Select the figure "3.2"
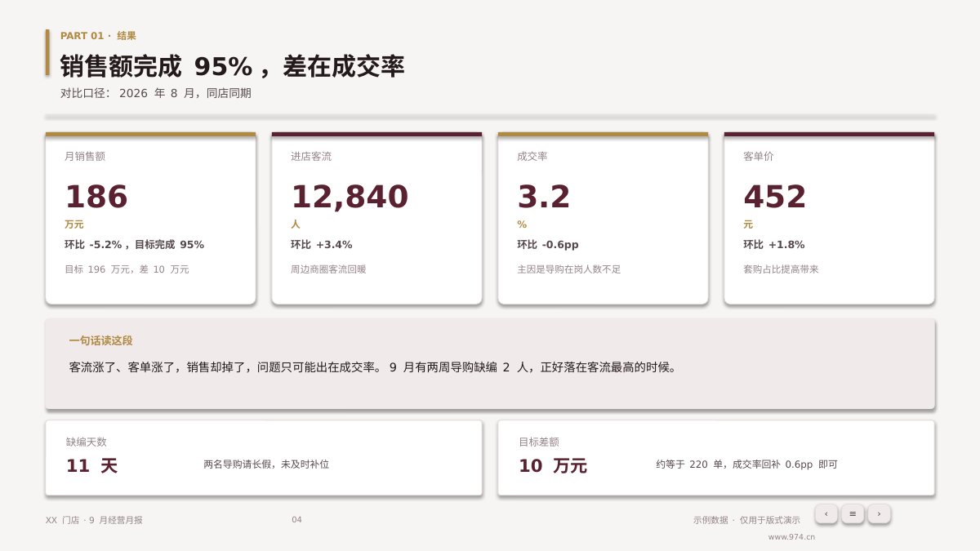The image size is (980, 551). click(x=544, y=197)
